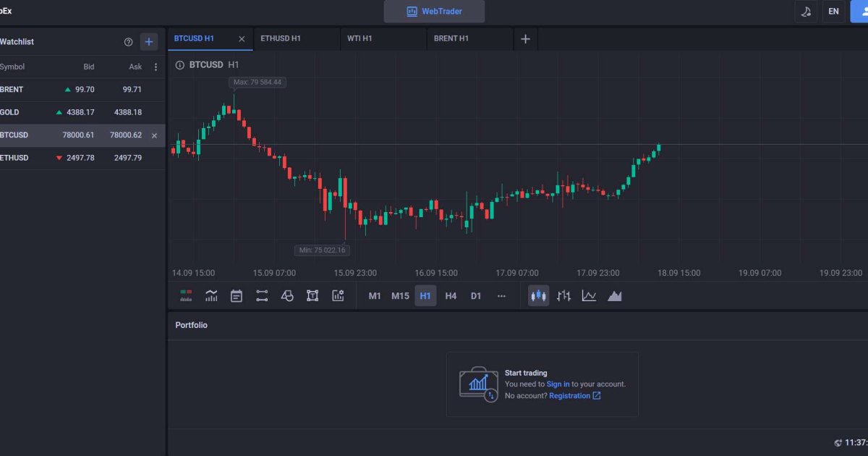Click the Portfolio panel header
The height and width of the screenshot is (456, 868).
(191, 326)
